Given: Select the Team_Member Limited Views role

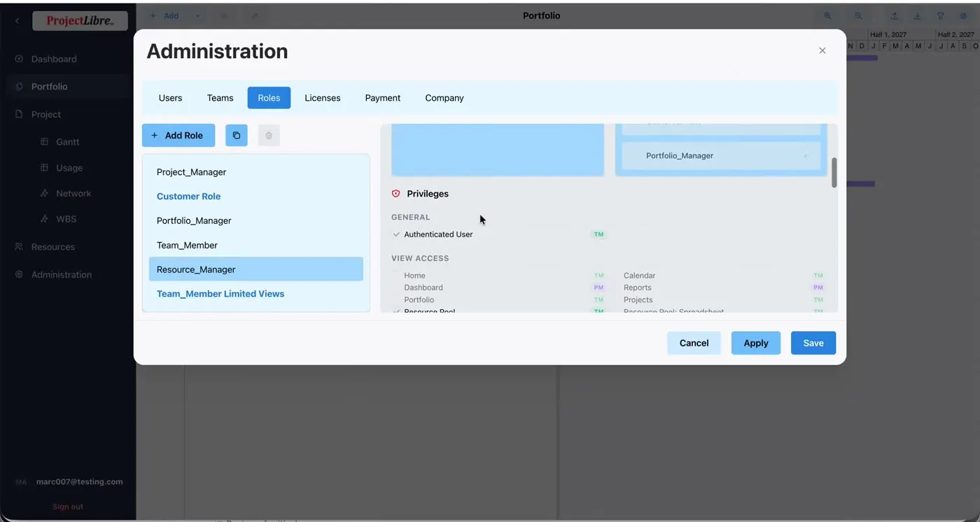Looking at the screenshot, I should [256, 294].
